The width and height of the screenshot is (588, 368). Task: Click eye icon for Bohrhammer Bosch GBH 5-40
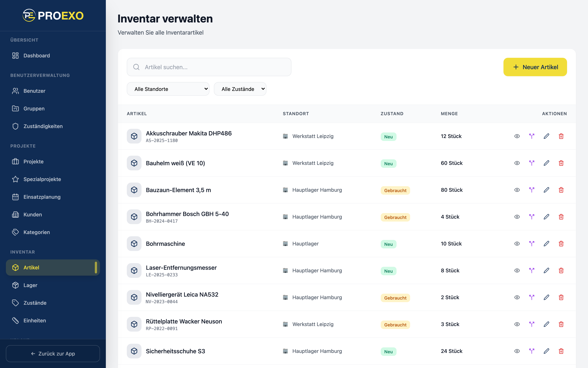(x=517, y=217)
